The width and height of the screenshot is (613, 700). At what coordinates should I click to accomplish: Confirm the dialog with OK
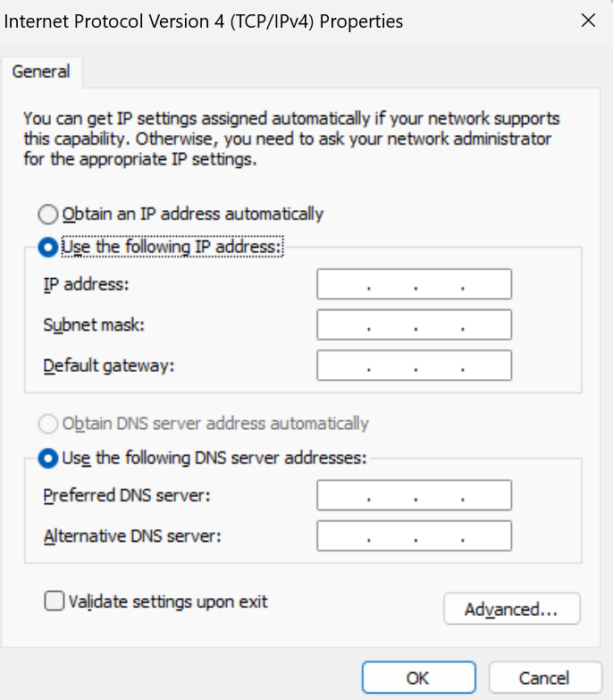(417, 678)
